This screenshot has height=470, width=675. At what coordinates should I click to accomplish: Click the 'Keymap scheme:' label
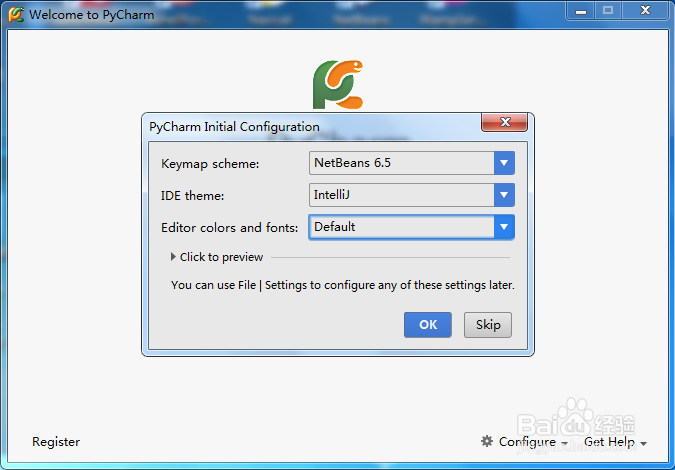[210, 164]
